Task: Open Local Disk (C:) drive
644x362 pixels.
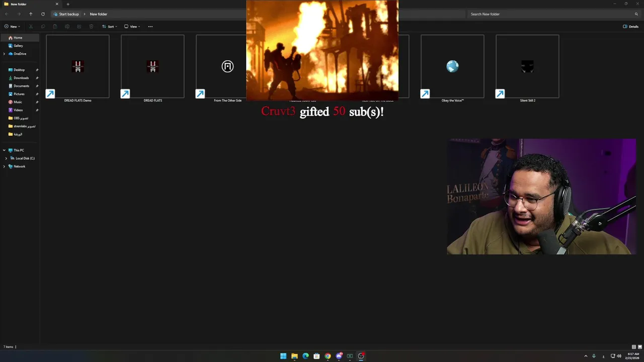Action: click(22, 158)
